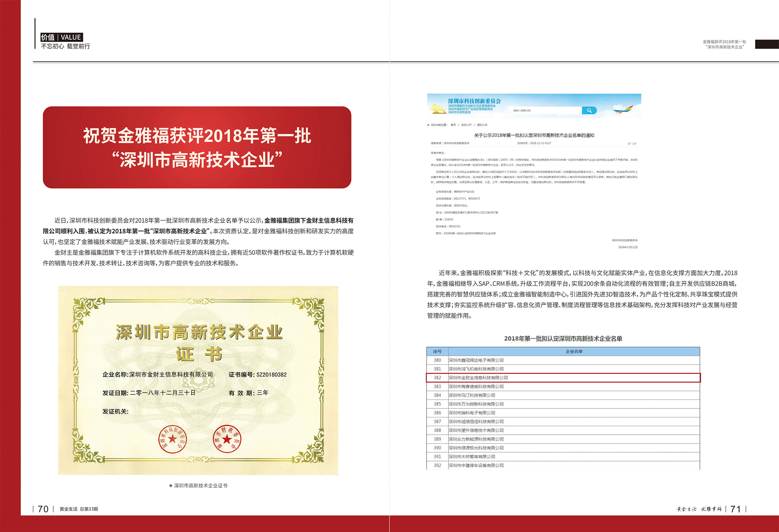Select row 383 深圳市梅赛德威科技有限公司

point(563,386)
